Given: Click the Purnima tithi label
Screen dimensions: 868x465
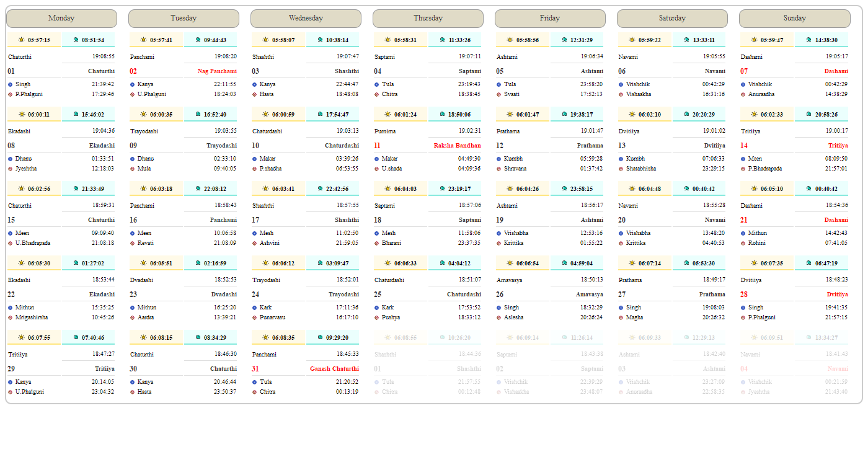Looking at the screenshot, I should tap(385, 131).
